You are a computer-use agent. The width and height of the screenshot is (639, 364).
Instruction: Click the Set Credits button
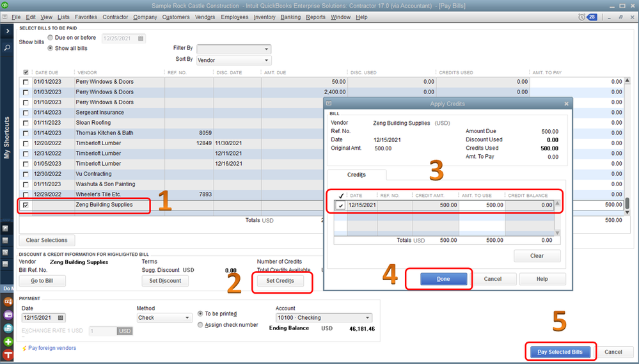[280, 280]
